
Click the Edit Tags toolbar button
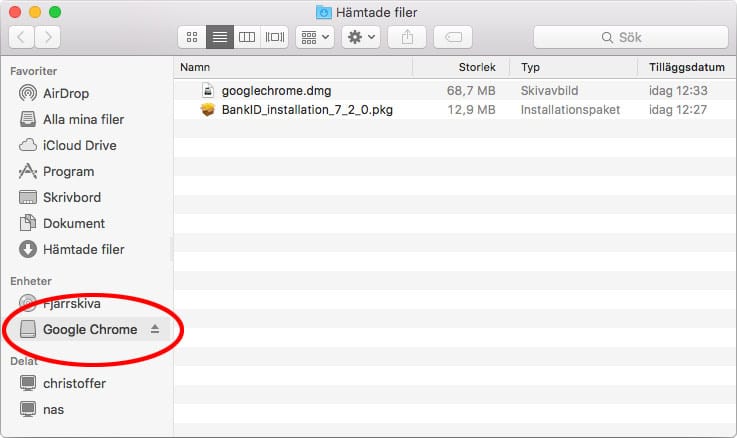click(452, 37)
